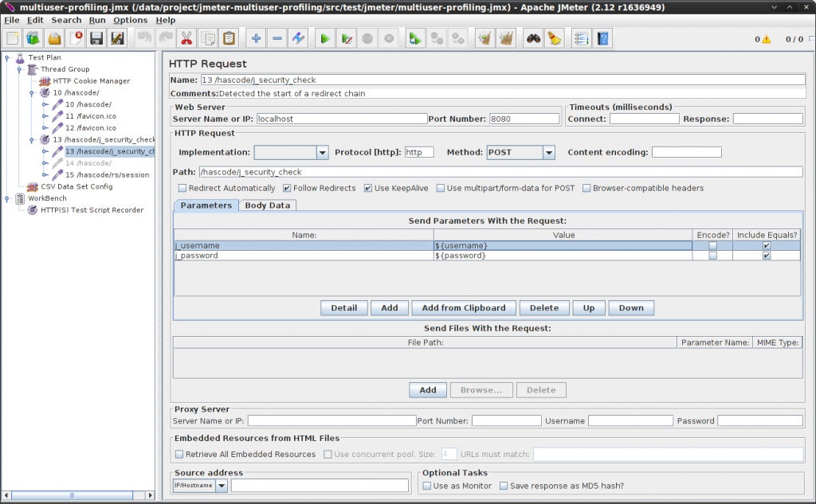This screenshot has width=816, height=504.
Task: Switch to the Body Data tab
Action: point(269,205)
